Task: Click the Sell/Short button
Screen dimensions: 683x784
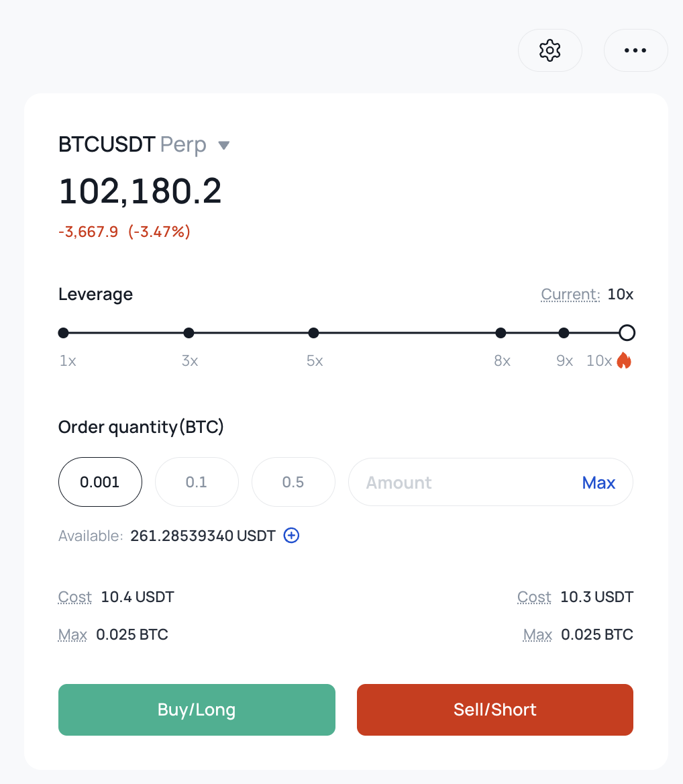Action: pos(495,709)
